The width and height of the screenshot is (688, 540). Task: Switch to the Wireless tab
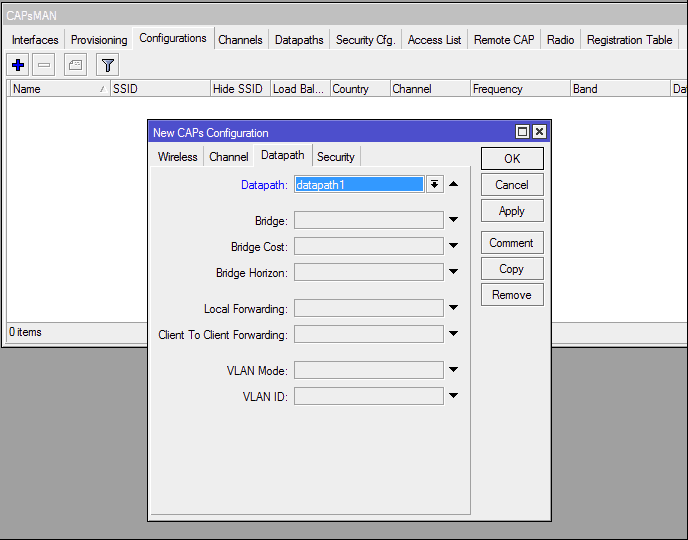coord(177,157)
